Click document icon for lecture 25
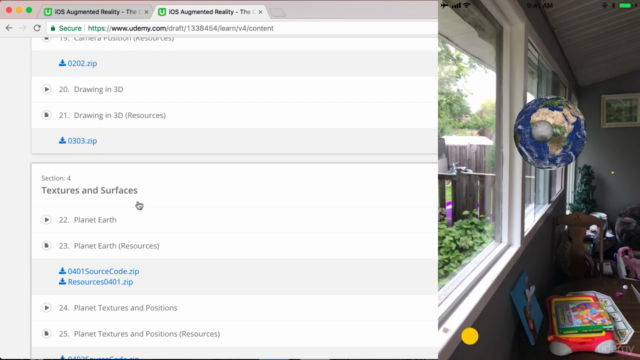This screenshot has width=640, height=360. pos(47,334)
